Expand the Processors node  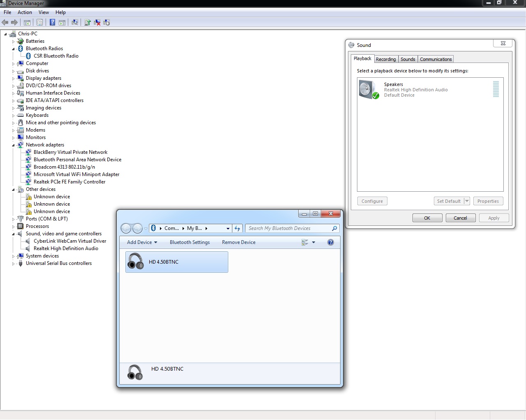tap(13, 227)
